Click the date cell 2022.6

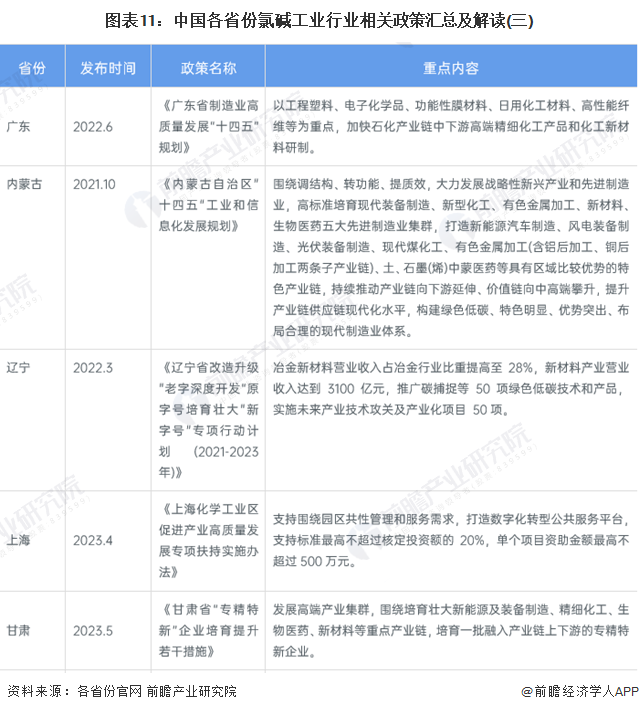[93, 127]
